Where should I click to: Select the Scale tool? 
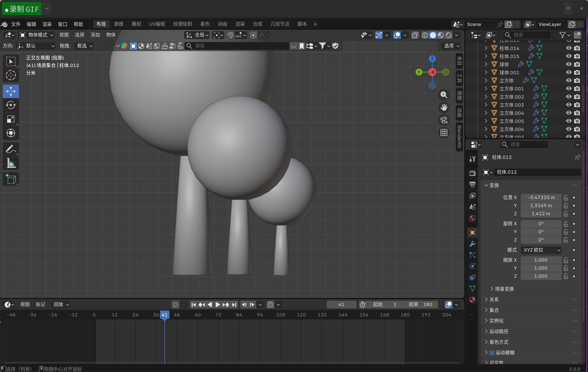pyautogui.click(x=11, y=119)
